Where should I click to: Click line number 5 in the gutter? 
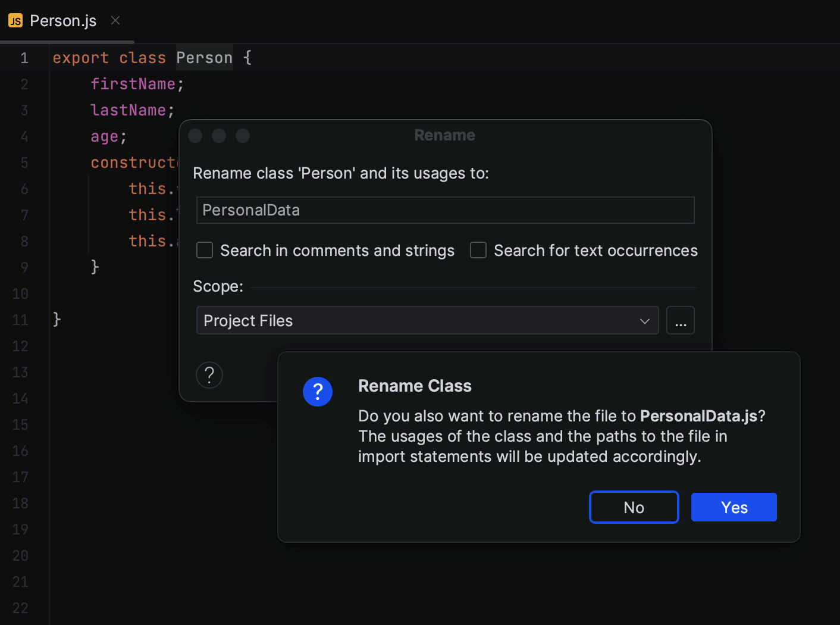pos(24,162)
